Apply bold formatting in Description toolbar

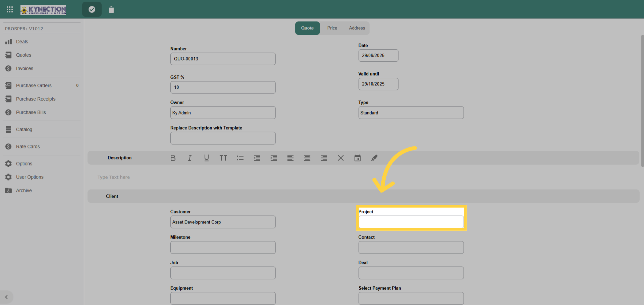click(x=173, y=158)
